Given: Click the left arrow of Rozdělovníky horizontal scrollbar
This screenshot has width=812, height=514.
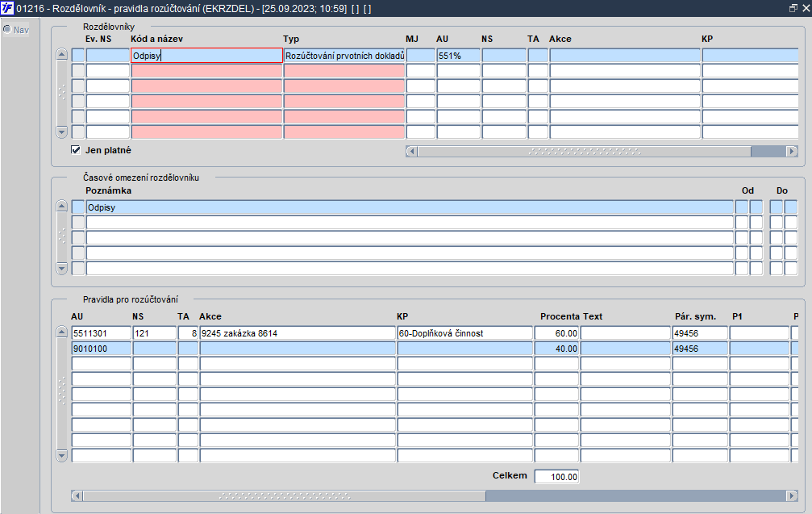Looking at the screenshot, I should [x=412, y=152].
